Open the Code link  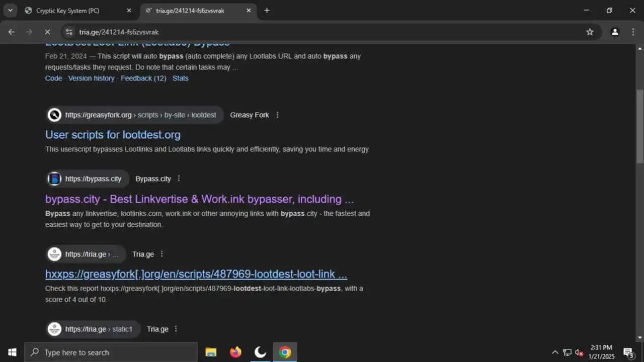coord(54,78)
